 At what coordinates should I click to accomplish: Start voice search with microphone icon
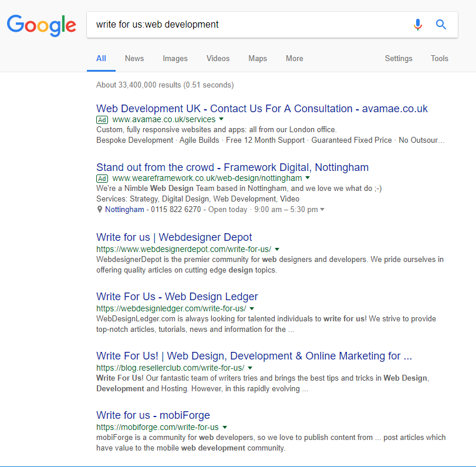418,25
